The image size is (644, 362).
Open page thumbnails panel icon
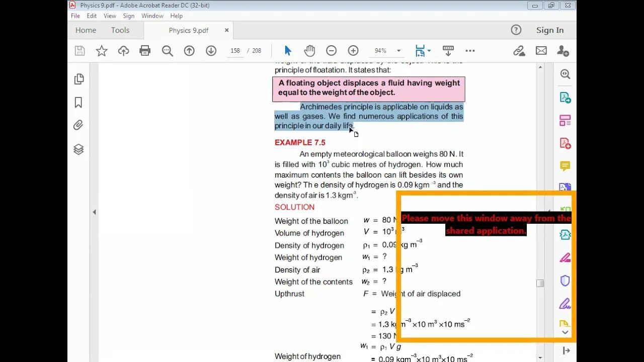[x=78, y=79]
